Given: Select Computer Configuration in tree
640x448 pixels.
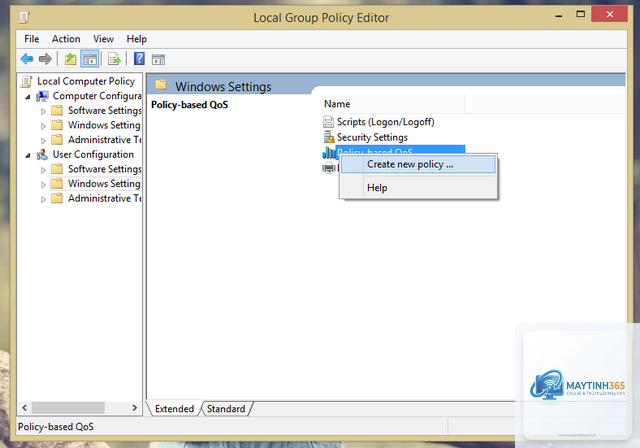Looking at the screenshot, I should [97, 96].
